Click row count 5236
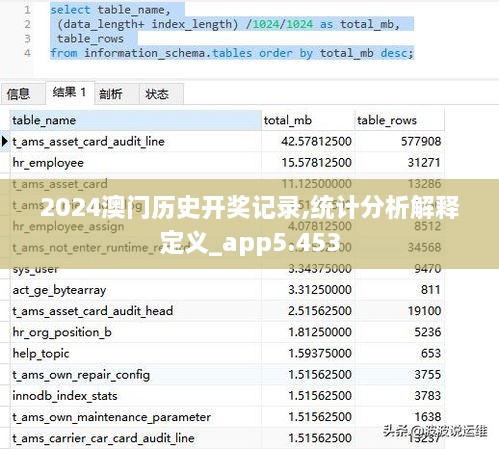Viewport: 499px width, 449px height. [x=428, y=332]
